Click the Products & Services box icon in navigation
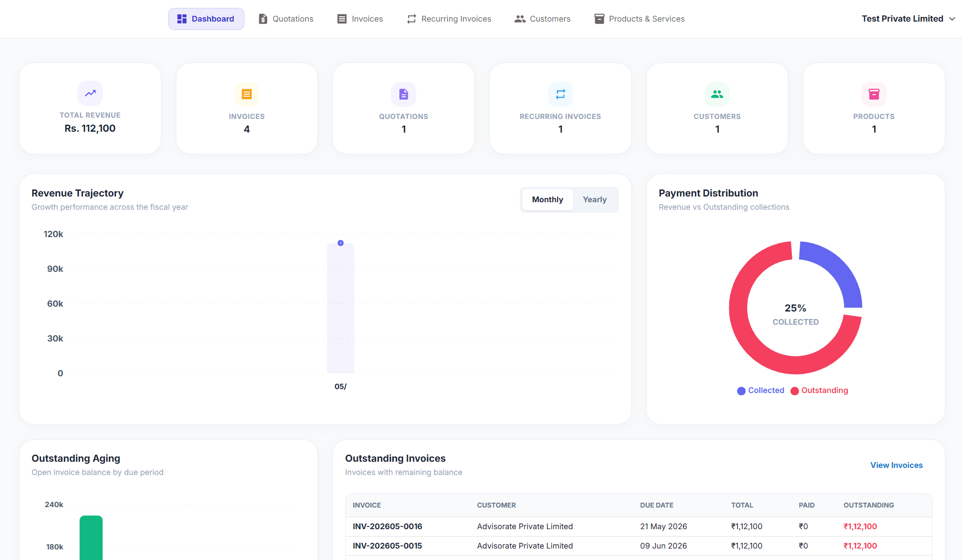 599,19
